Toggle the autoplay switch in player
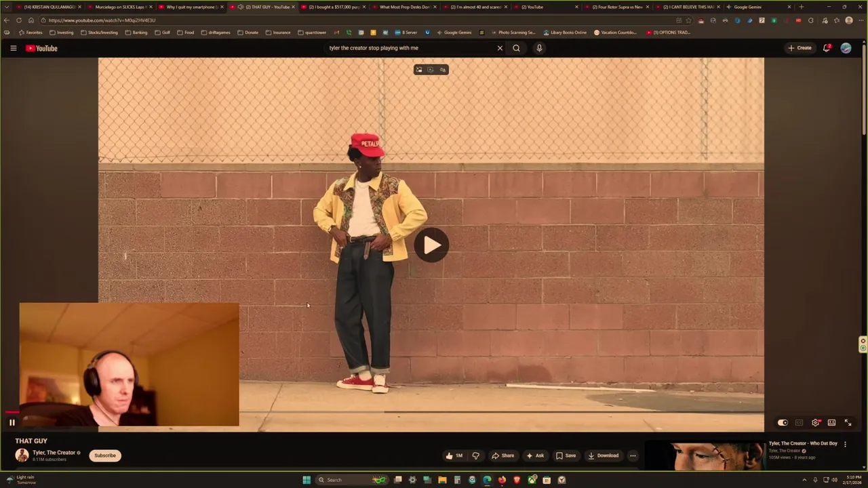The image size is (868, 488). pyautogui.click(x=783, y=422)
